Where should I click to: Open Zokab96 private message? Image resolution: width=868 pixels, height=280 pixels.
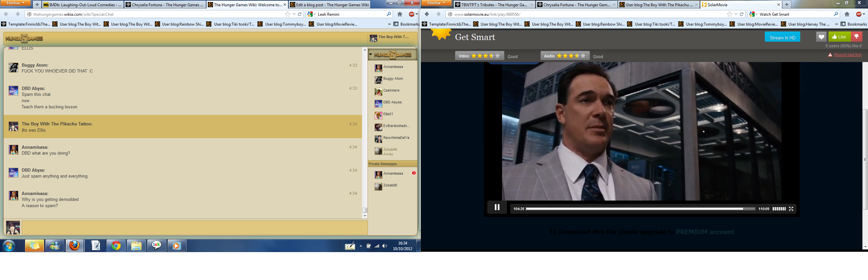[x=393, y=186]
